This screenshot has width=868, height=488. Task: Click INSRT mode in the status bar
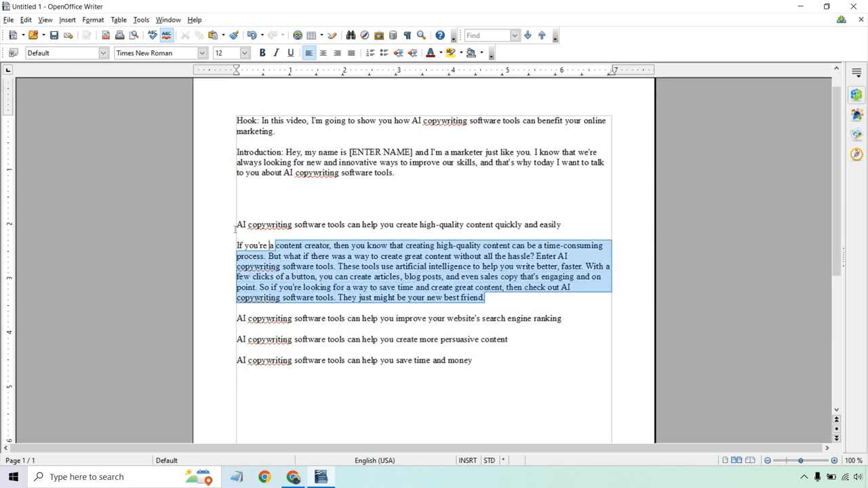[x=467, y=460]
